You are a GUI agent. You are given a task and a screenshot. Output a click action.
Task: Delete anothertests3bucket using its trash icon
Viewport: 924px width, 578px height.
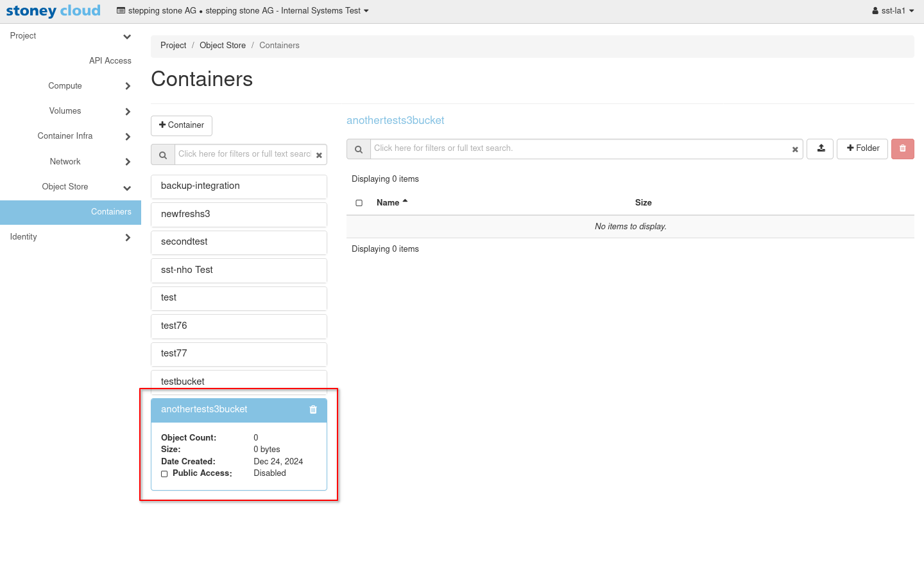point(313,410)
